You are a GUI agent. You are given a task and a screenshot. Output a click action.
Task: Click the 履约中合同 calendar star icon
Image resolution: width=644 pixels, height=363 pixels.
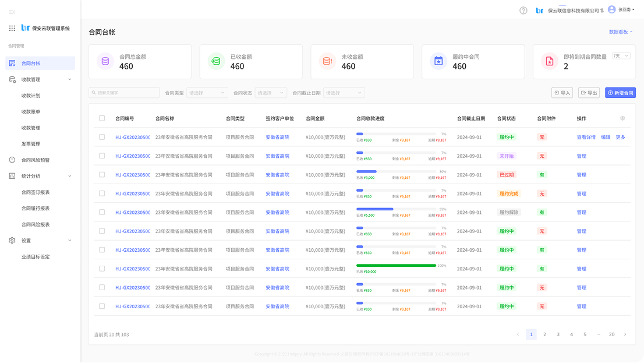(438, 61)
